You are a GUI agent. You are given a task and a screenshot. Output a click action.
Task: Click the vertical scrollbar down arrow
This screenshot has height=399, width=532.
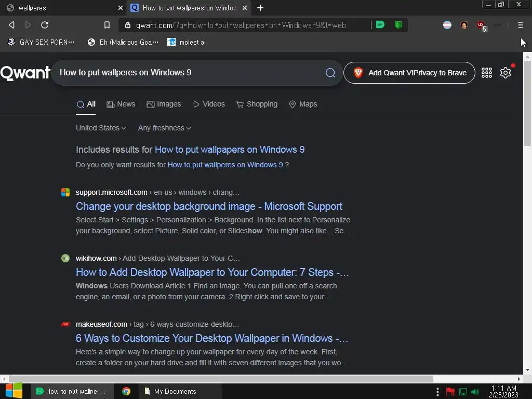528,370
